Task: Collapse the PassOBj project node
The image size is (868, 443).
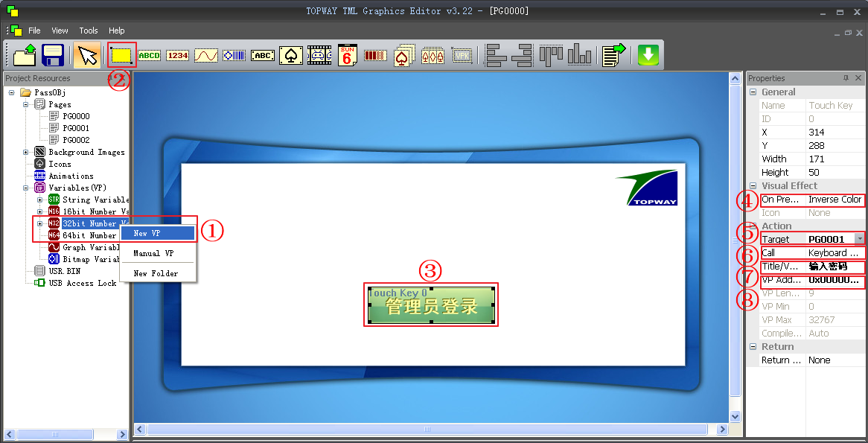Action: coord(12,92)
